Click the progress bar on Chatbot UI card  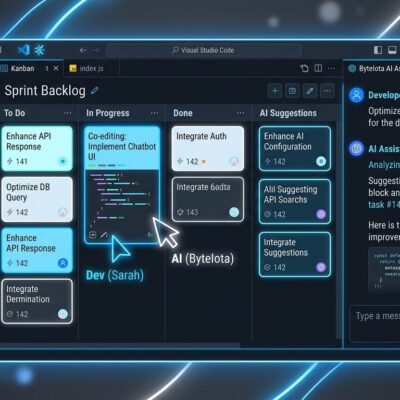[x=107, y=165]
